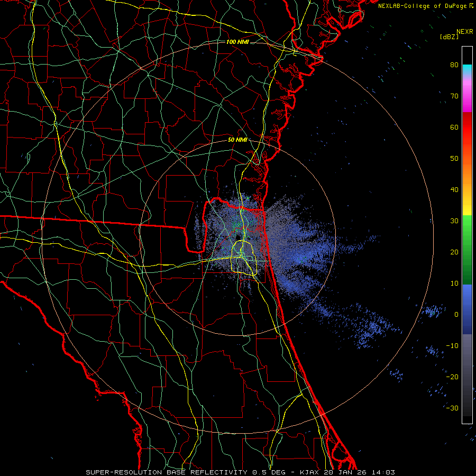The height and width of the screenshot is (476, 476).
Task: Click the NEXR label at top right
Action: click(465, 32)
